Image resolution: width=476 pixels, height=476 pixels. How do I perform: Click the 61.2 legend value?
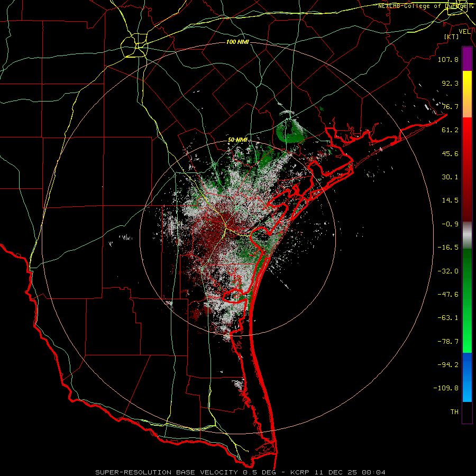click(x=450, y=130)
